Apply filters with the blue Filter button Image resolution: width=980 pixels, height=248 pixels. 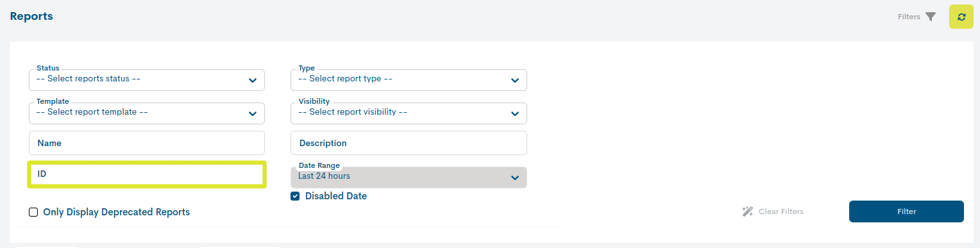click(x=906, y=211)
